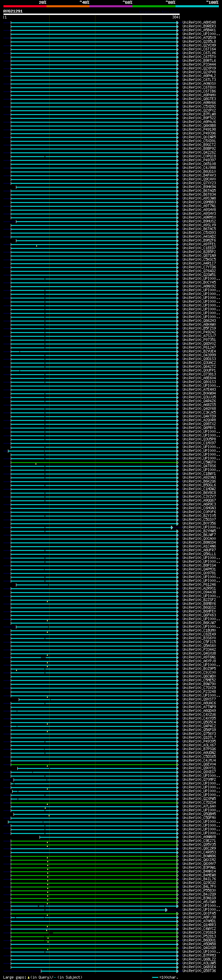This screenshot has width=222, height=980.
Task: Click the green identity legend segment
Action: coord(154,6)
